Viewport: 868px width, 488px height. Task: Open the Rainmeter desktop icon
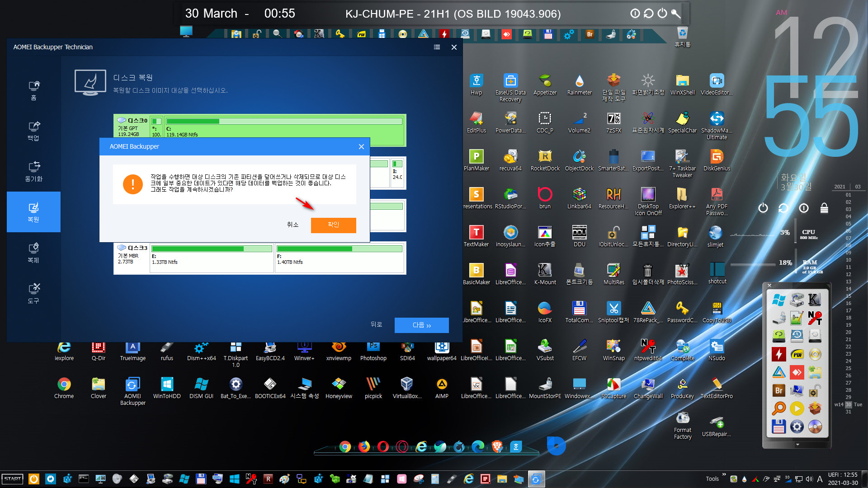coord(579,84)
